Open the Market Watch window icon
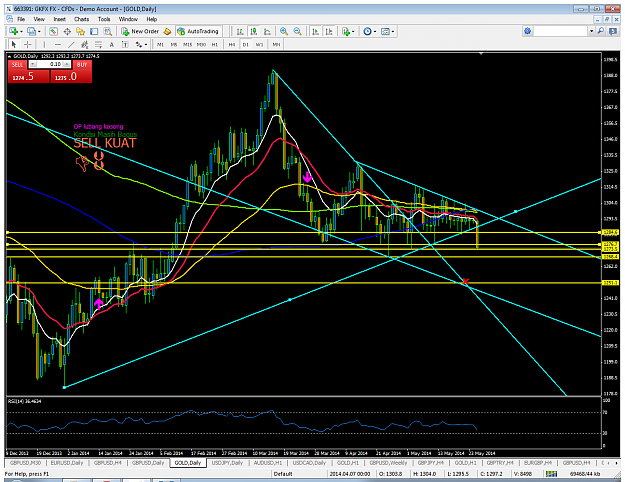Image resolution: width=625 pixels, height=482 pixels. (53, 31)
